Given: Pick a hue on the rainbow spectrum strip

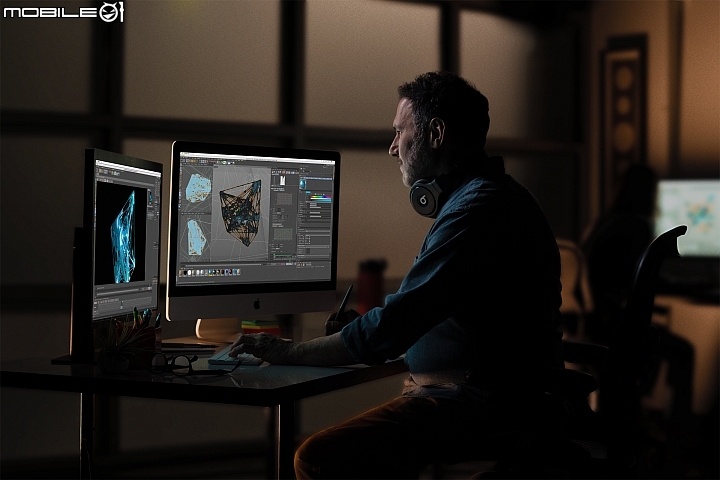Looking at the screenshot, I should coord(321,197).
